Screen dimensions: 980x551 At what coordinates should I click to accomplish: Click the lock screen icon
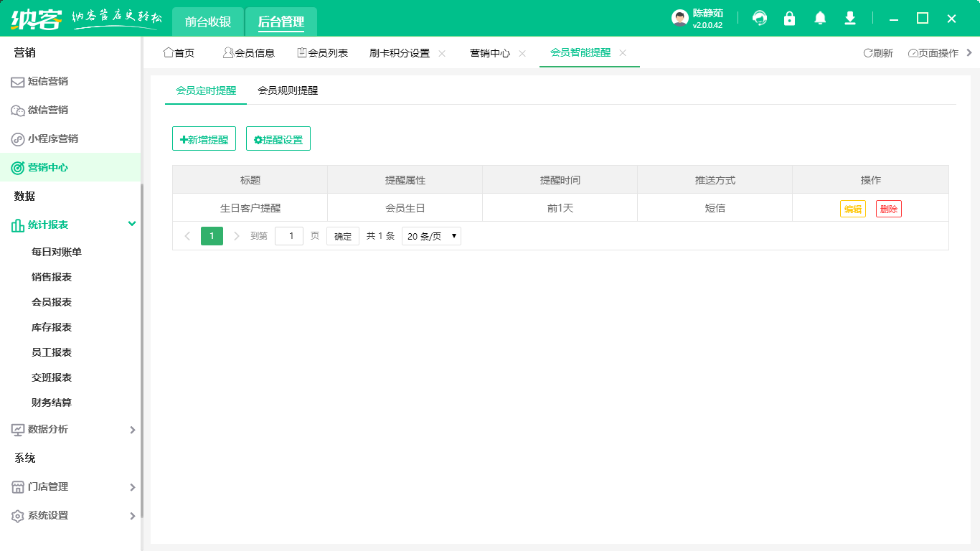click(x=790, y=19)
